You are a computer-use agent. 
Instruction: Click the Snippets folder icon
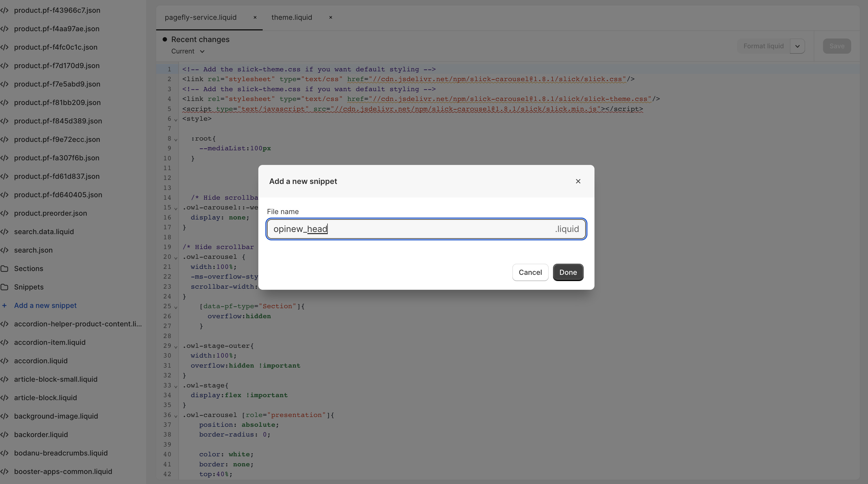(4, 287)
